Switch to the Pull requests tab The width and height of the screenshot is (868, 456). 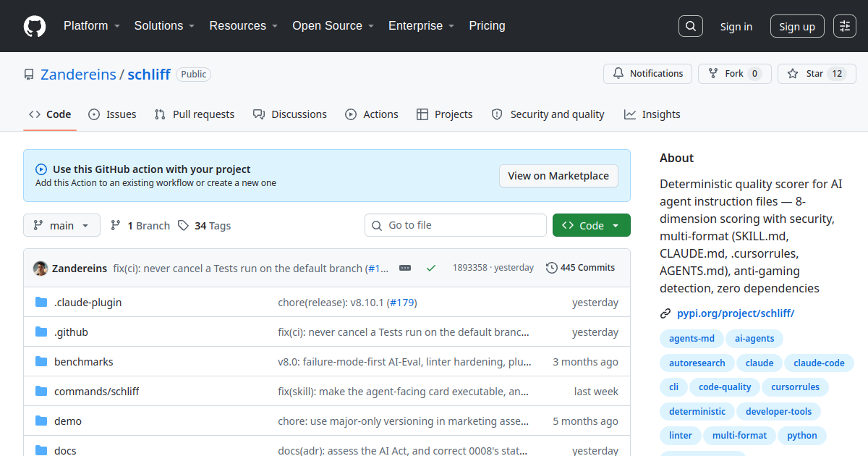click(x=195, y=114)
